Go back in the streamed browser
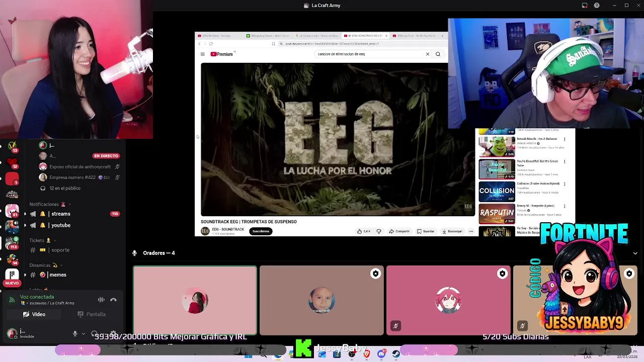This screenshot has width=644, height=362. click(x=199, y=44)
